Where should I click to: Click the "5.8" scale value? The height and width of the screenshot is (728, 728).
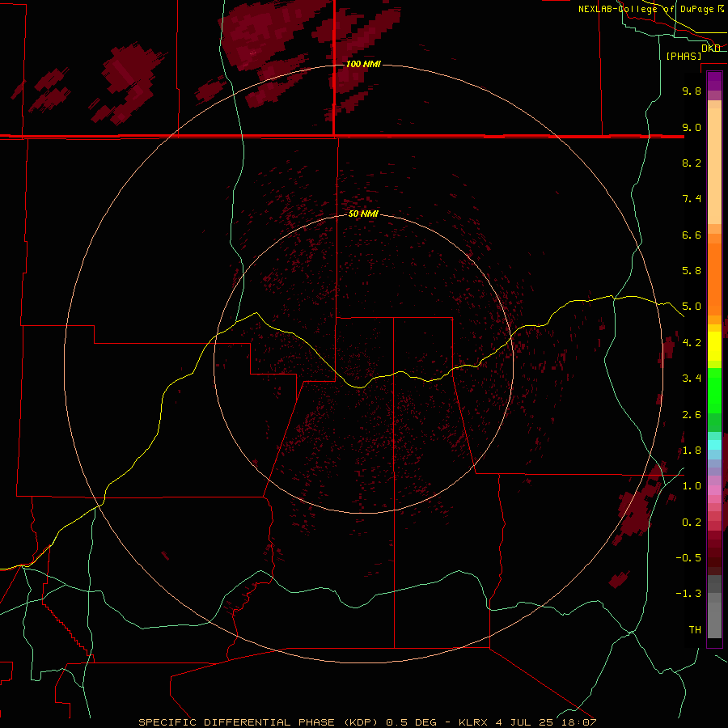click(x=692, y=271)
